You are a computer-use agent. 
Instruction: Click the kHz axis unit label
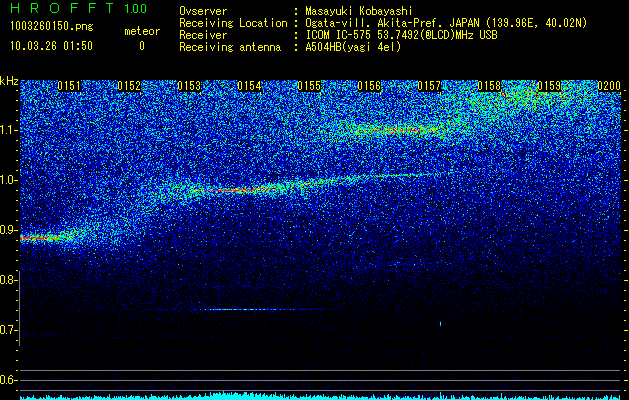pyautogui.click(x=9, y=81)
